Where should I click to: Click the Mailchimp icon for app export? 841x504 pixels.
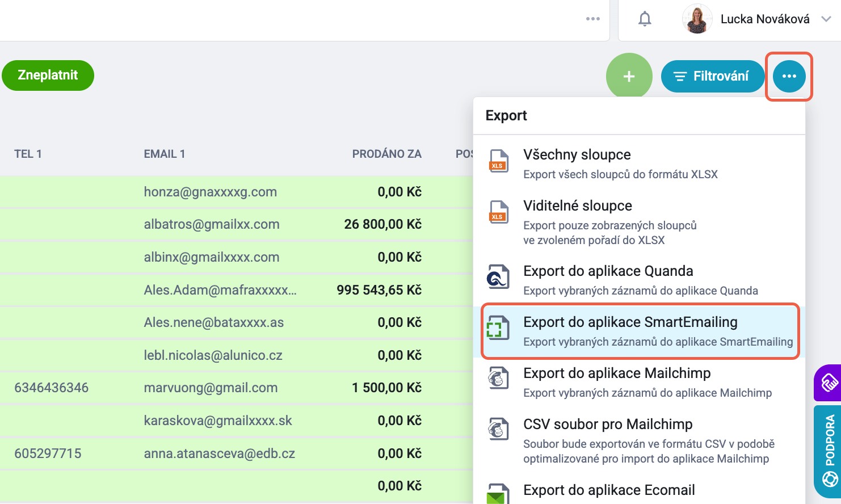click(x=498, y=378)
